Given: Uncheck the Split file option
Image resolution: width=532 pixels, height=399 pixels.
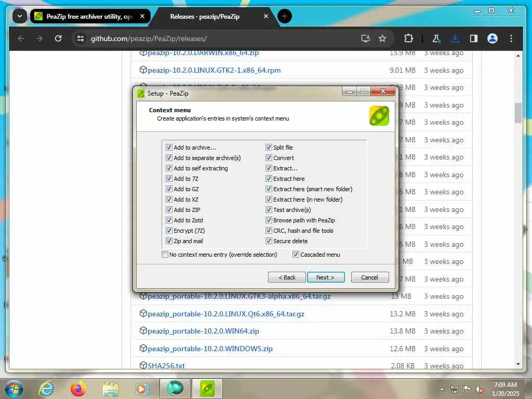Looking at the screenshot, I should [x=269, y=147].
